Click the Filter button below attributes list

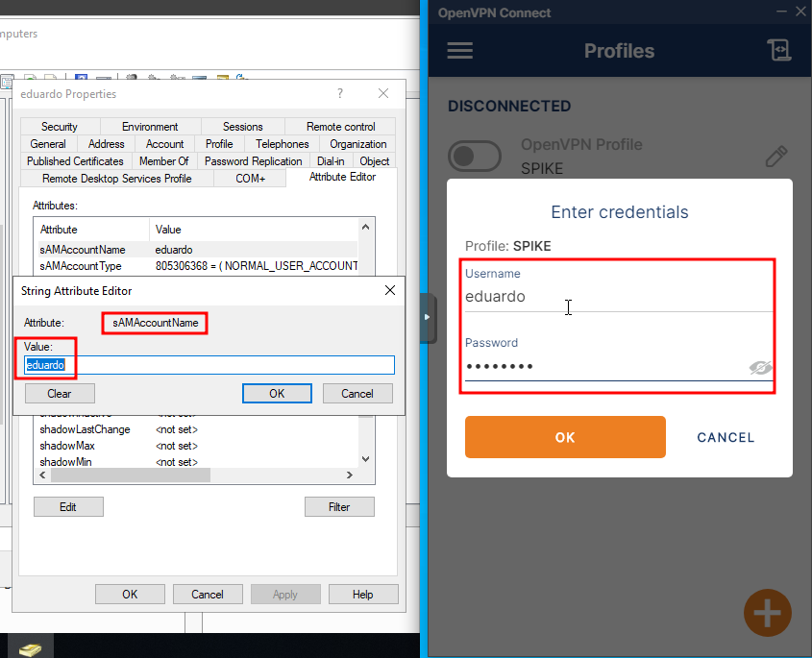(x=339, y=507)
